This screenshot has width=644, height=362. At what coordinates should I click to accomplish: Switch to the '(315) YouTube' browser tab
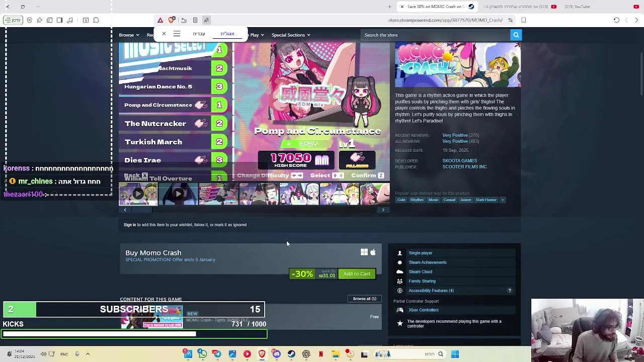coord(603,7)
